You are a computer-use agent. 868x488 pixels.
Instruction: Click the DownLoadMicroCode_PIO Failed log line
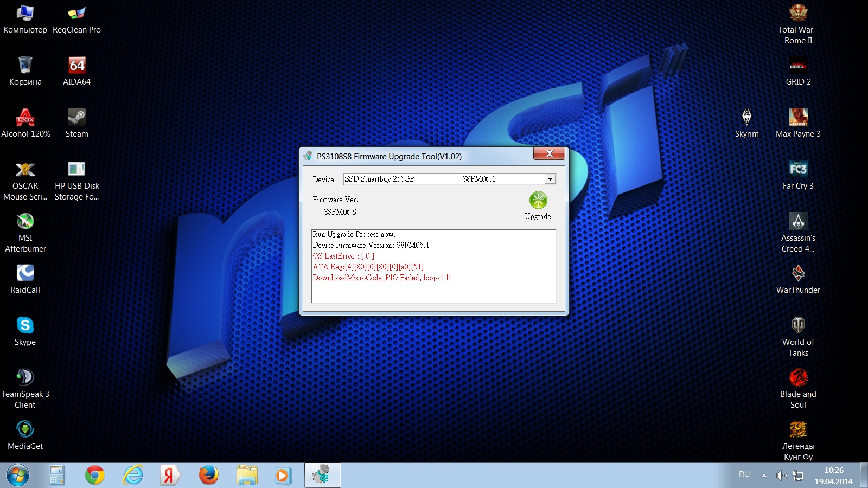[x=381, y=278]
